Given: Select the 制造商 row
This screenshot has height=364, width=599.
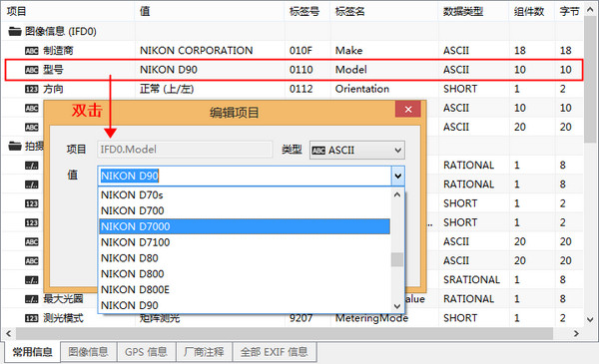Looking at the screenshot, I should click(293, 51).
